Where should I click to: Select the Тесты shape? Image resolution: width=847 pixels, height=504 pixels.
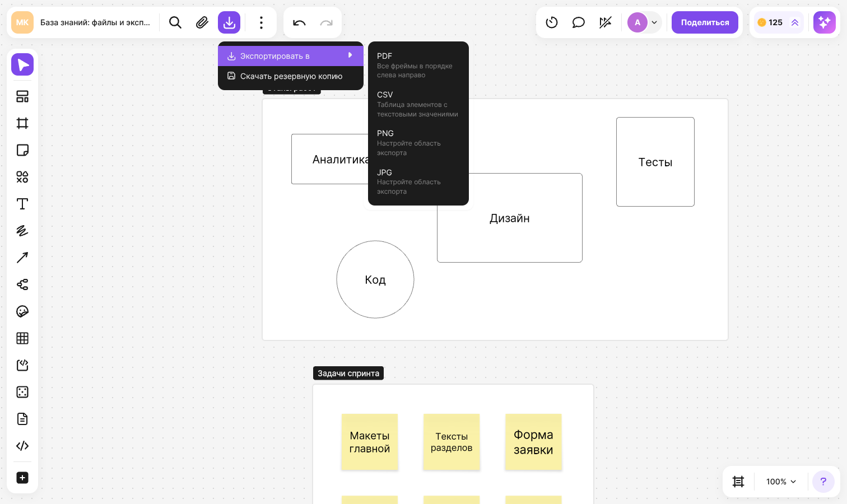tap(655, 162)
